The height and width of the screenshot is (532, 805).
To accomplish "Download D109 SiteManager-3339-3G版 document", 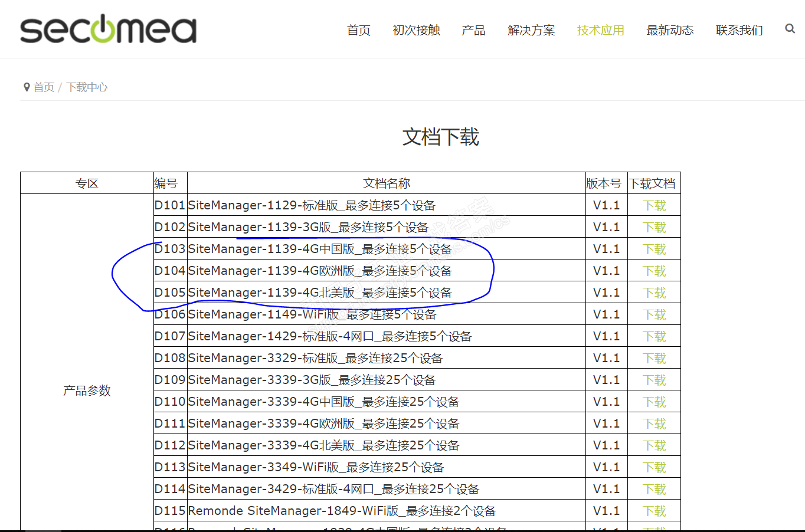I will point(654,380).
